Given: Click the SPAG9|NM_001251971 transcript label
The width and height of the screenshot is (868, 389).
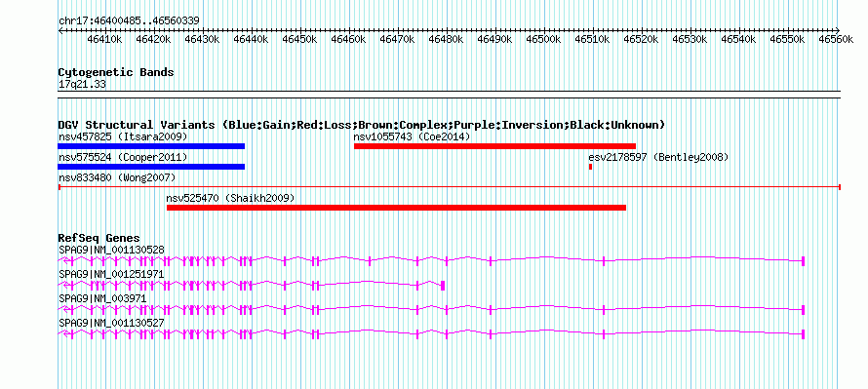Looking at the screenshot, I should coord(111,275).
